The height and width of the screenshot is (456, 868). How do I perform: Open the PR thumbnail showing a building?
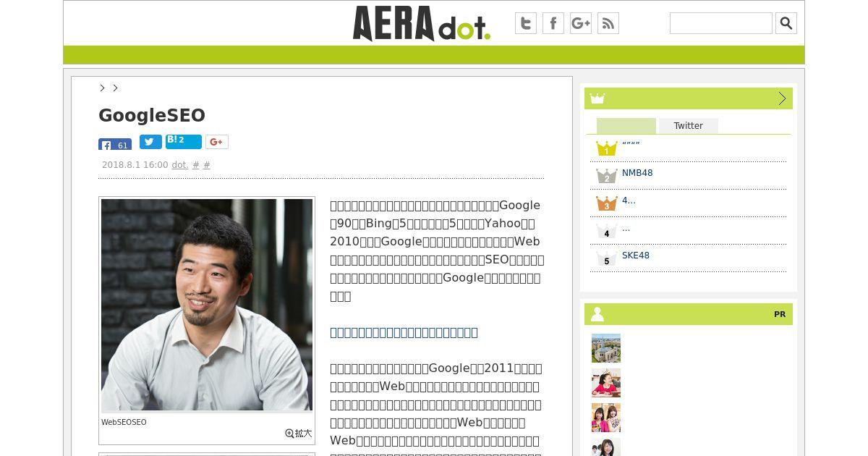coord(606,348)
